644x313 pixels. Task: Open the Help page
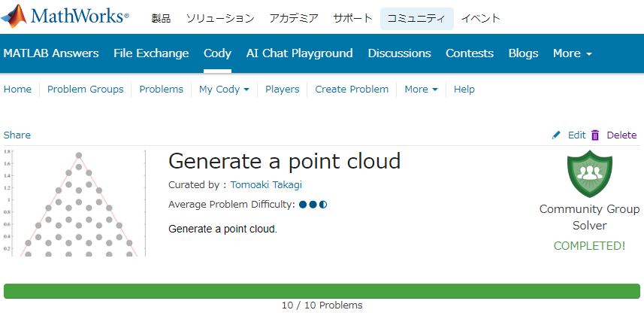[464, 90]
